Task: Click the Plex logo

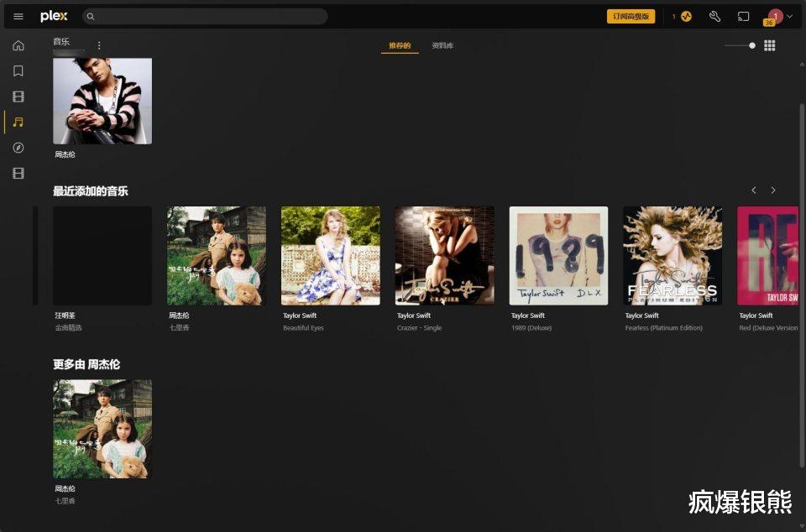Action: (54, 17)
